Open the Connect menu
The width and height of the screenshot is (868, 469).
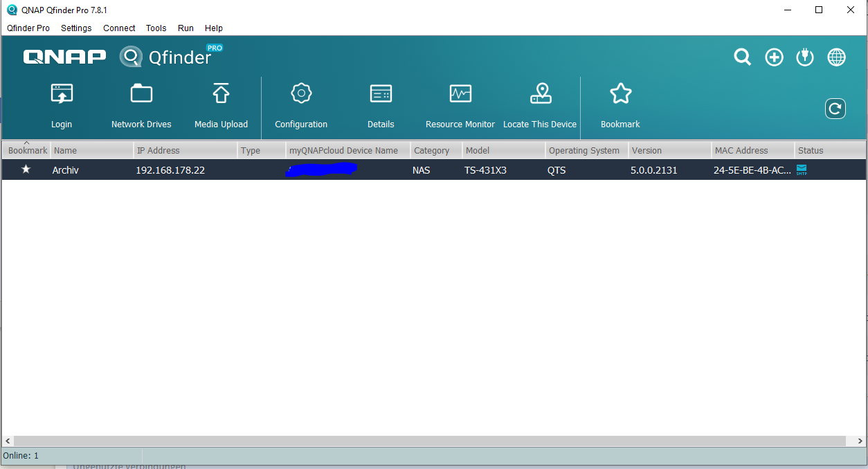(x=119, y=28)
